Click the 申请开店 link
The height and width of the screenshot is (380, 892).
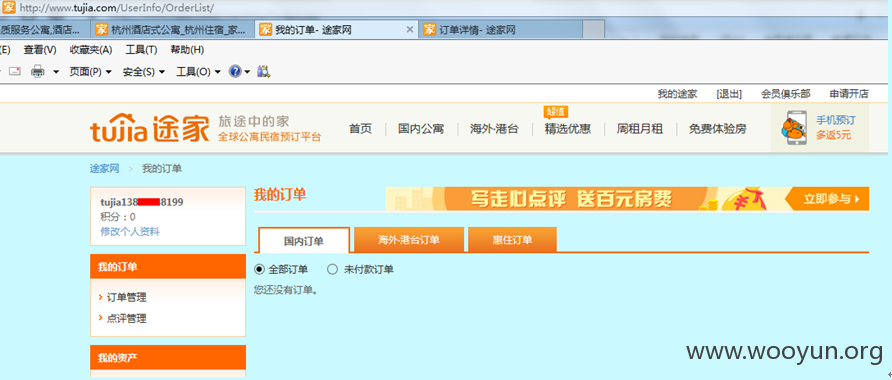tap(849, 94)
